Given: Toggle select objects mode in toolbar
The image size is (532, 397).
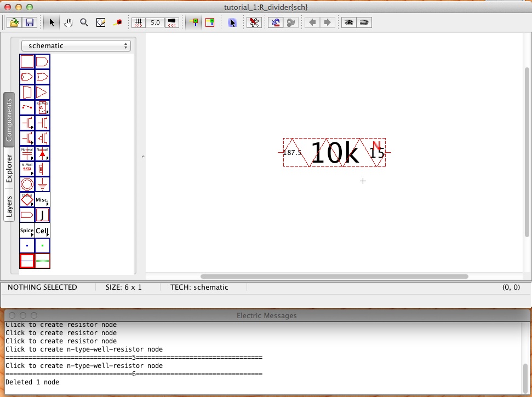Looking at the screenshot, I should [232, 22].
